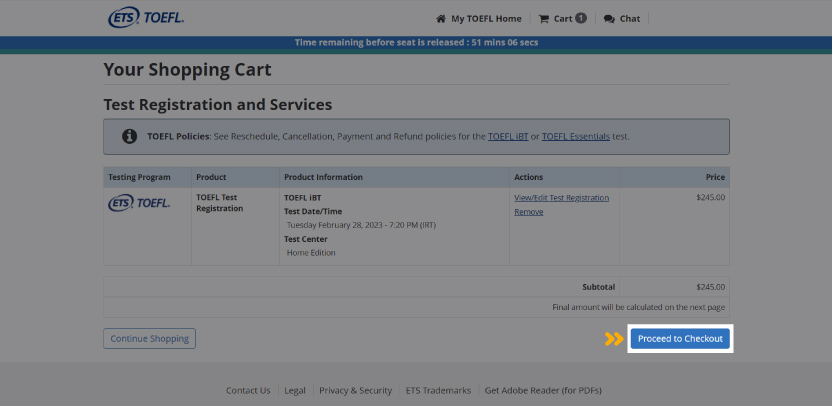Click Test Registration and Services heading
The height and width of the screenshot is (406, 832).
coord(218,105)
